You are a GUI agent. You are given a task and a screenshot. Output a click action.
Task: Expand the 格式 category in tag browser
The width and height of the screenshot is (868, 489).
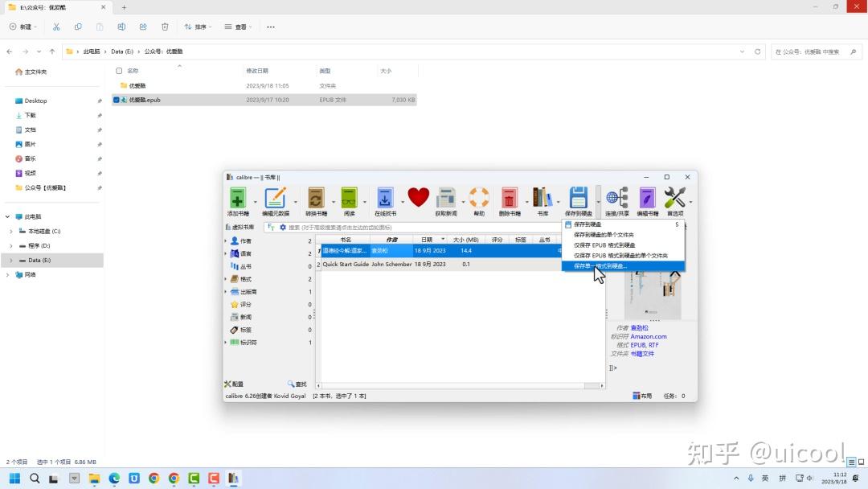(225, 279)
